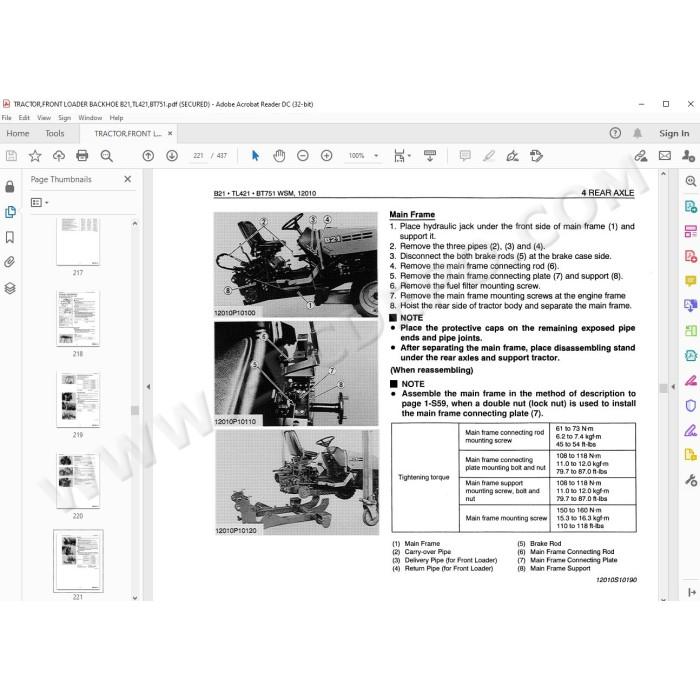Close the TRACTOR,FRONT document tab
Screen dimensions: 700x700
pos(170,133)
